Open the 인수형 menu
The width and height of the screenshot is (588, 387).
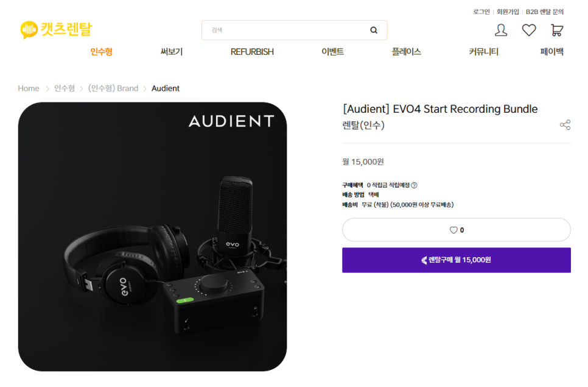click(x=101, y=52)
